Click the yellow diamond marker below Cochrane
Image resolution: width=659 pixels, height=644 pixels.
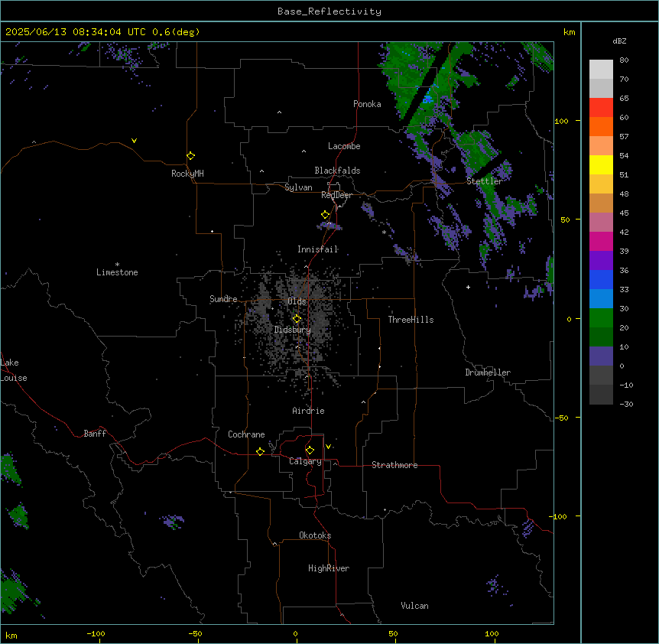260,451
